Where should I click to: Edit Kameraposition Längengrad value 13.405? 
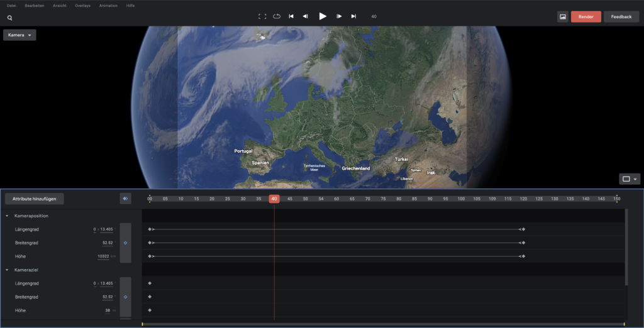click(106, 229)
